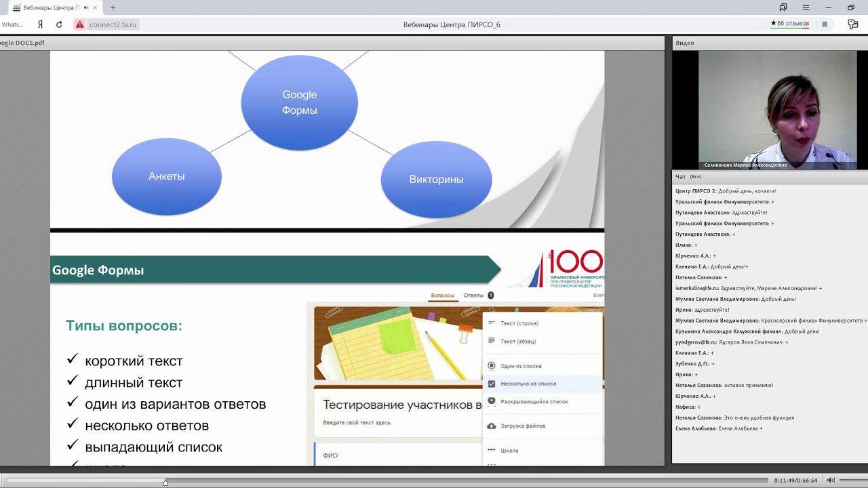
Task: Click the Видео panel header
Action: click(770, 43)
